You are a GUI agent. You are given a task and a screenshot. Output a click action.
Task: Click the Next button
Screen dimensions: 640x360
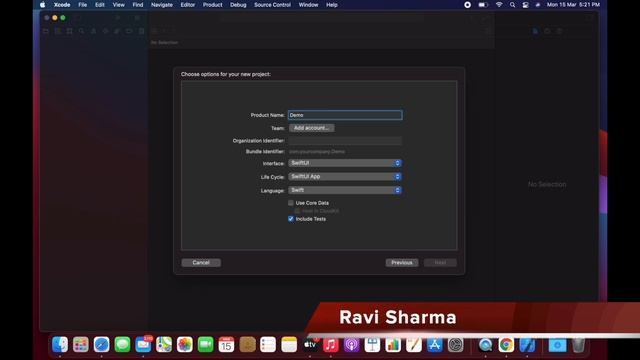[440, 263]
